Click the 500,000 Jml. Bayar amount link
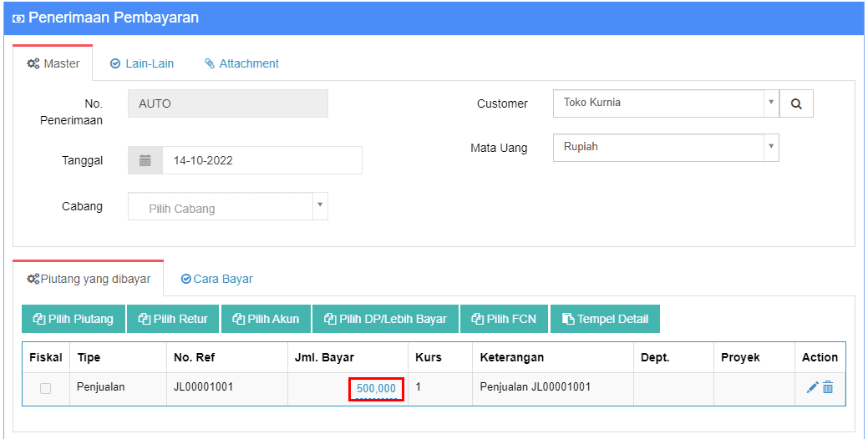868x439 pixels. click(x=376, y=388)
